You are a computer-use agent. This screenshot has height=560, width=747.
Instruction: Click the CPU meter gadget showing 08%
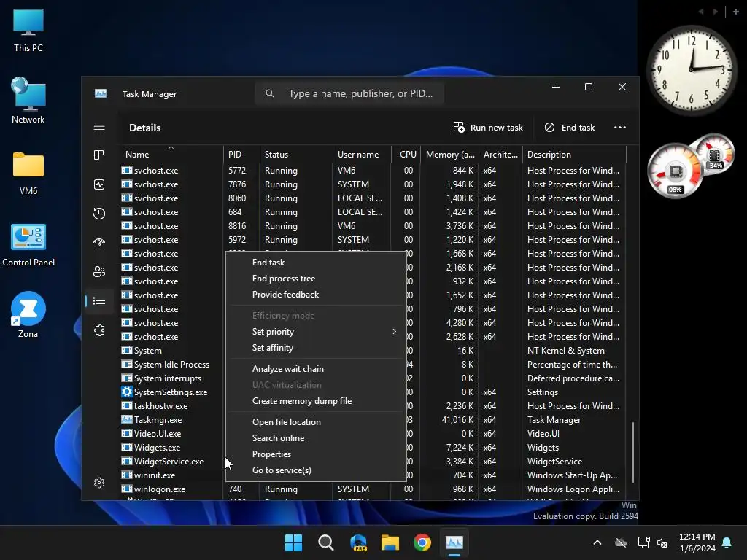pos(675,172)
